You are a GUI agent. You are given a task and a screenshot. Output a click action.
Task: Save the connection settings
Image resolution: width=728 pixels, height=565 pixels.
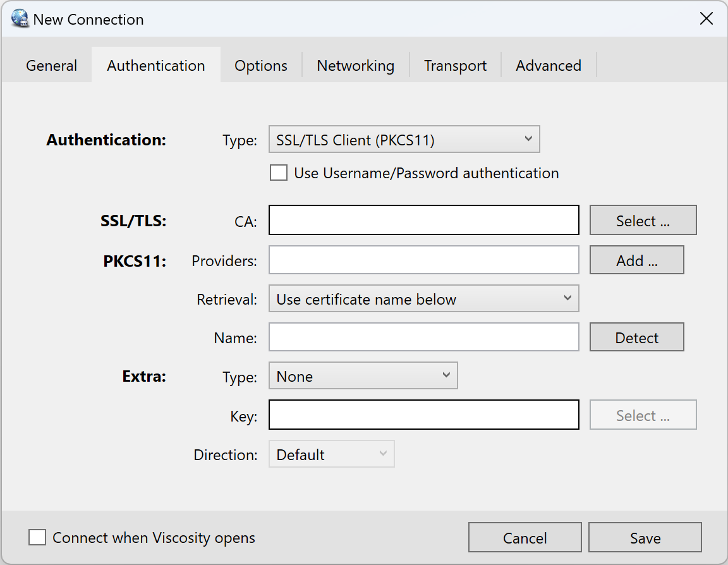coord(645,538)
